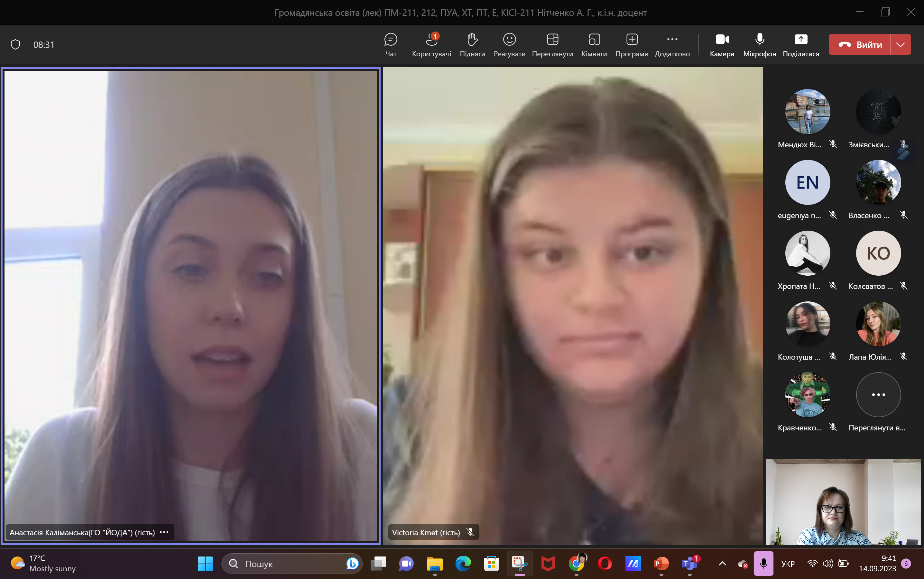Select the Лапа Юлія participant avatar

[x=878, y=324]
